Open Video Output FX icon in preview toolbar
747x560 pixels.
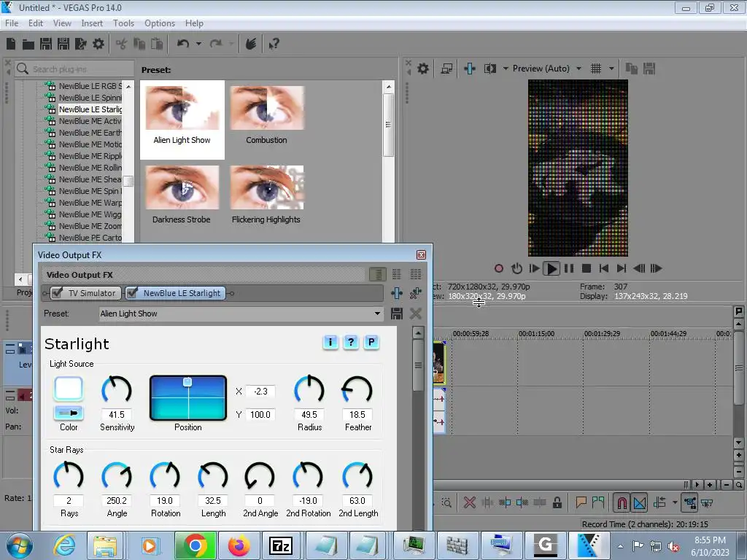pos(469,69)
